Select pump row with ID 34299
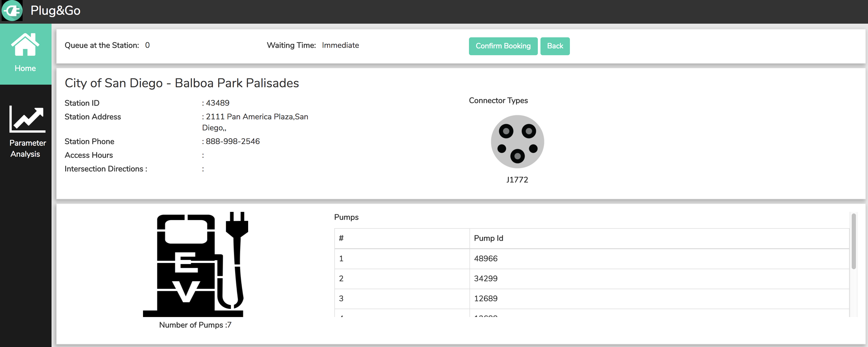 click(486, 279)
